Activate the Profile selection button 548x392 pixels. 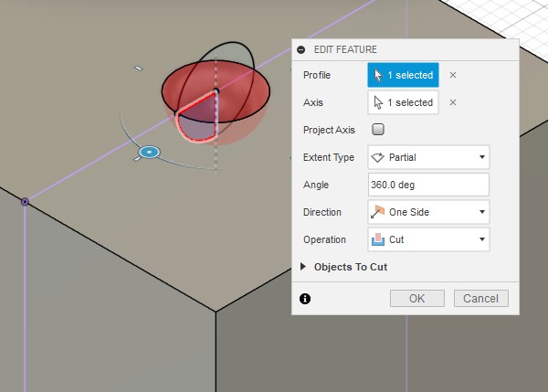click(x=403, y=75)
